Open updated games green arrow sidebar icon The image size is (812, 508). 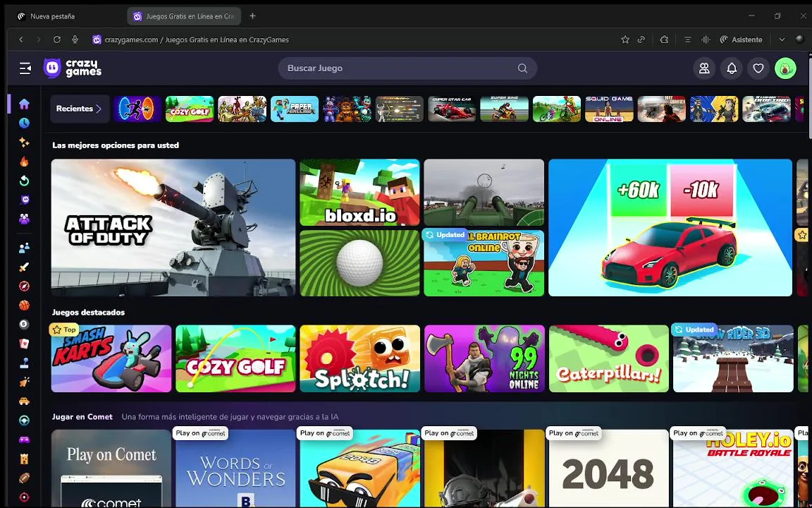[x=24, y=181]
